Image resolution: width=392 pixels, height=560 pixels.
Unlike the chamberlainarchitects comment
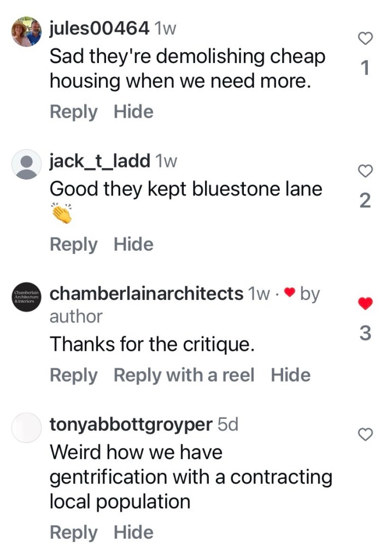[365, 303]
